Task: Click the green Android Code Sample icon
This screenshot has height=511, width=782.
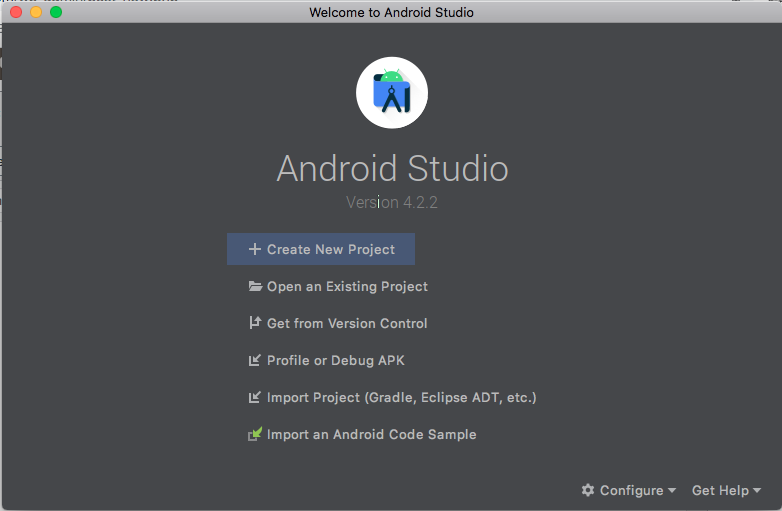Action: pyautogui.click(x=255, y=434)
